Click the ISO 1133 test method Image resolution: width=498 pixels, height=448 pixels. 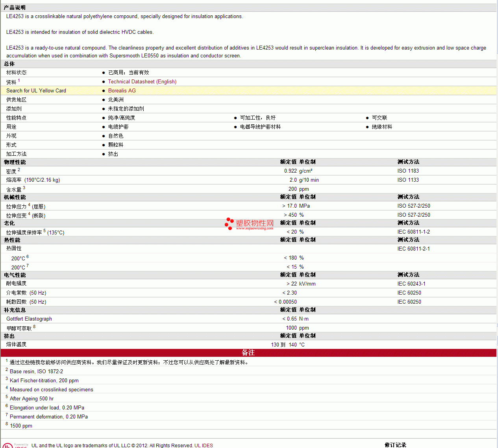408,180
